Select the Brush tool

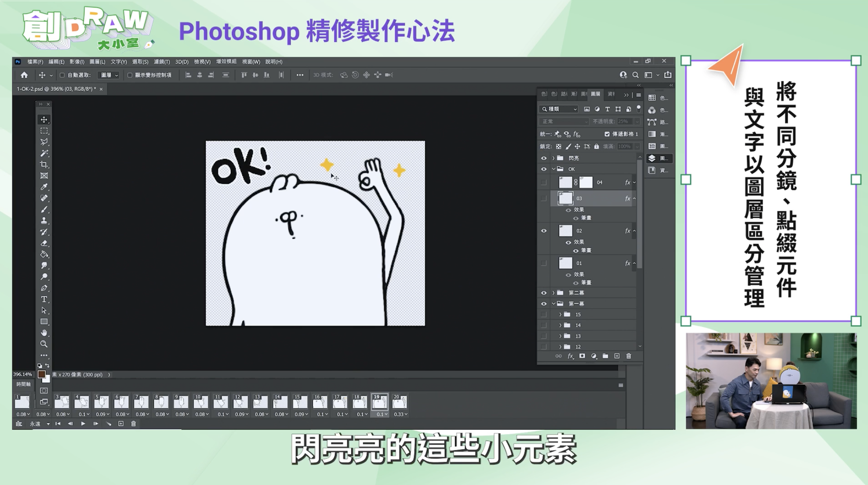click(x=44, y=209)
